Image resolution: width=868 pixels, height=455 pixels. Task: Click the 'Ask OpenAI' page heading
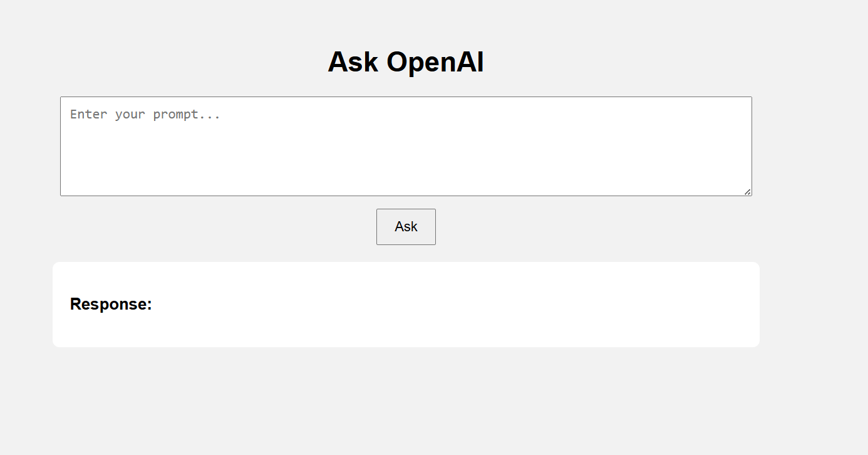[x=406, y=61]
